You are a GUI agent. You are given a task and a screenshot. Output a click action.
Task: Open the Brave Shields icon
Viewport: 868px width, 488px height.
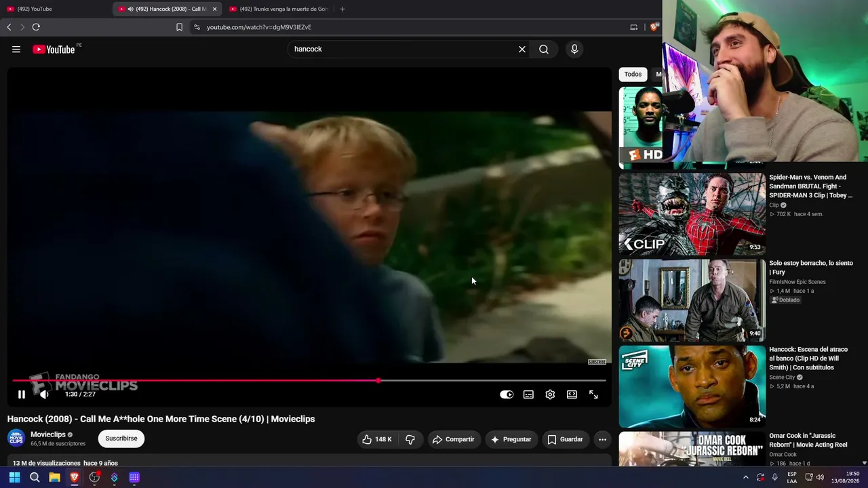tap(654, 27)
